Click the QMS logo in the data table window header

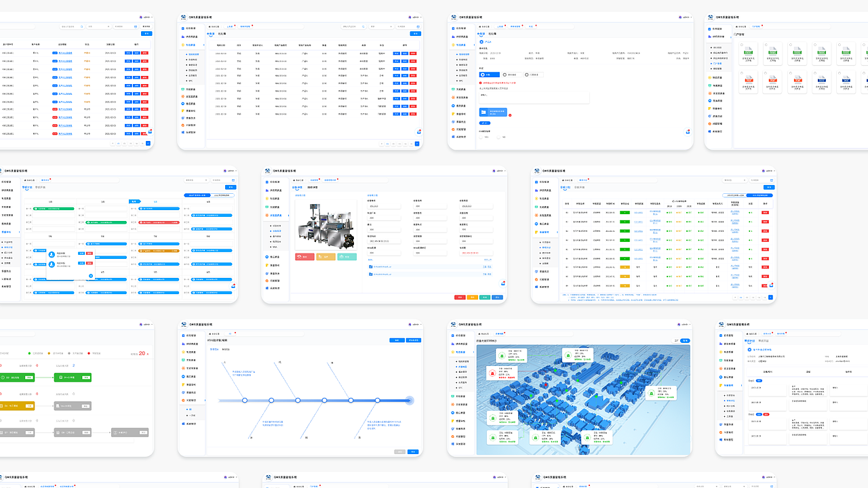pos(183,18)
